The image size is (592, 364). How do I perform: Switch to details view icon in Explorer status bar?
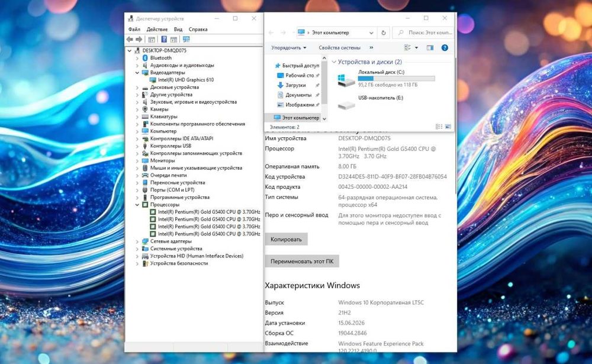439,127
